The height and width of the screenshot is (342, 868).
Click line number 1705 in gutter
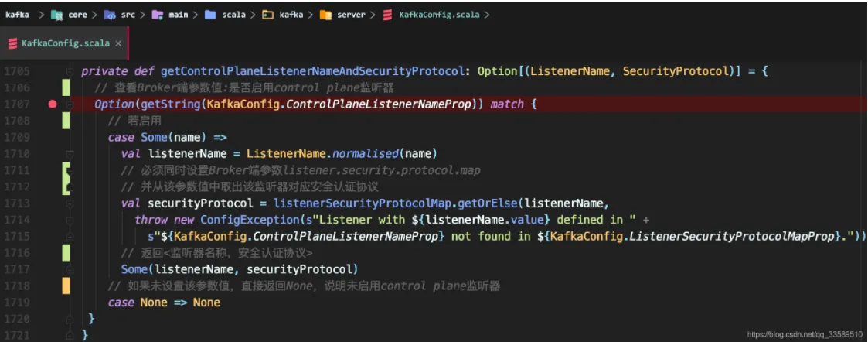click(x=19, y=71)
